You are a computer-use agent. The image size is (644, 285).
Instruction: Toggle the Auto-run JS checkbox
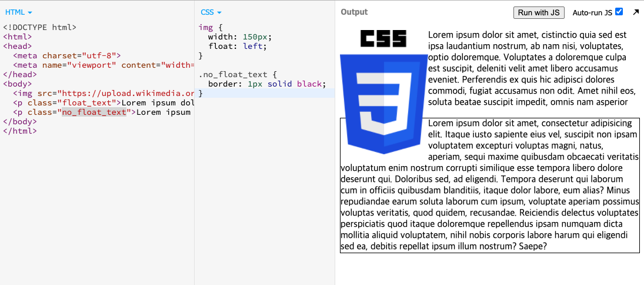coord(619,12)
